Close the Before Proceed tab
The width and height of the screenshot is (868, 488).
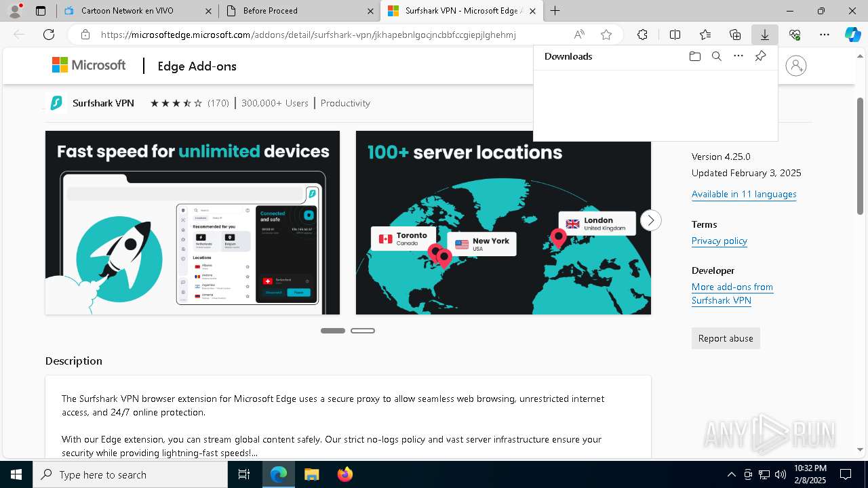click(370, 11)
